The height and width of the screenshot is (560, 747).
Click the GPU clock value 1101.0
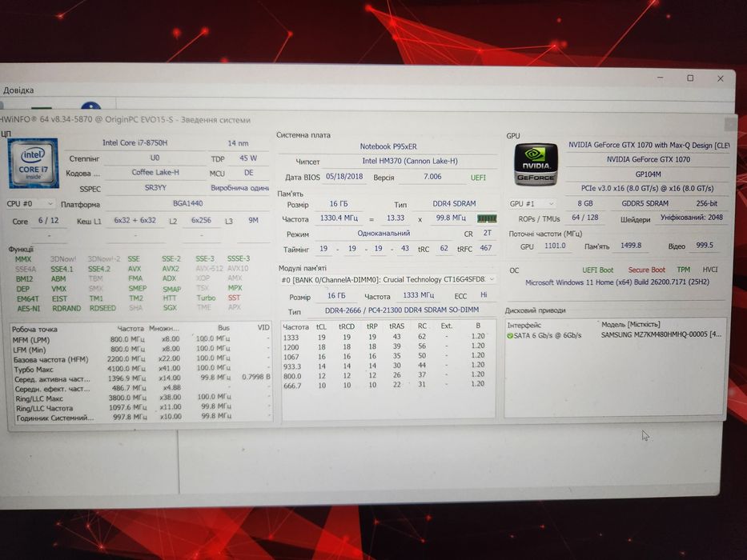555,246
